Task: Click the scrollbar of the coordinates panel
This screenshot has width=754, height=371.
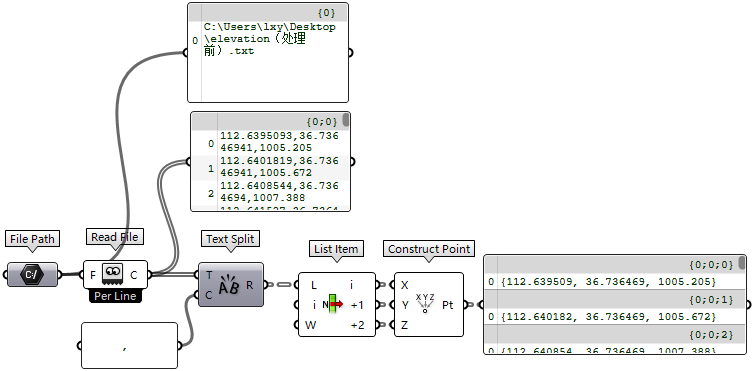Action: point(345,120)
